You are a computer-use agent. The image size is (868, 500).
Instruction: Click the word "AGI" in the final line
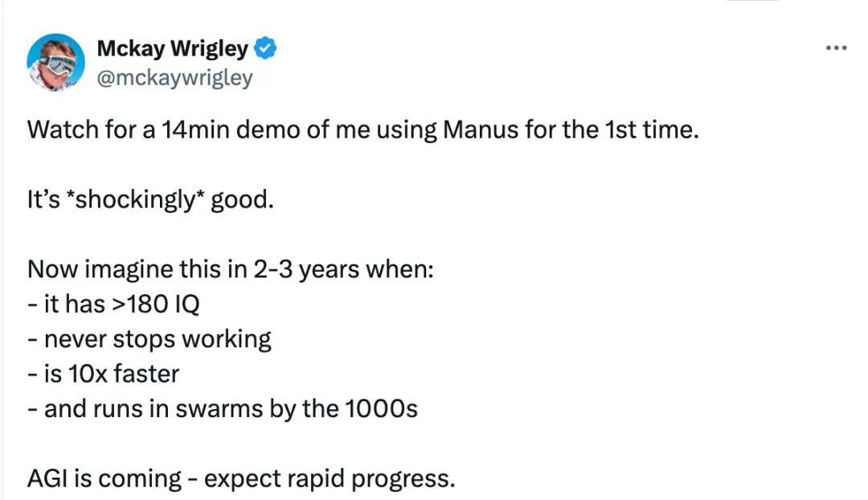pyautogui.click(x=48, y=479)
